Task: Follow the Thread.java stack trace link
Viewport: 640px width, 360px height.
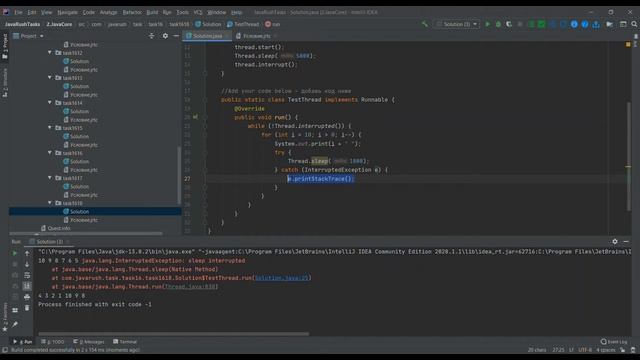Action: tap(191, 287)
